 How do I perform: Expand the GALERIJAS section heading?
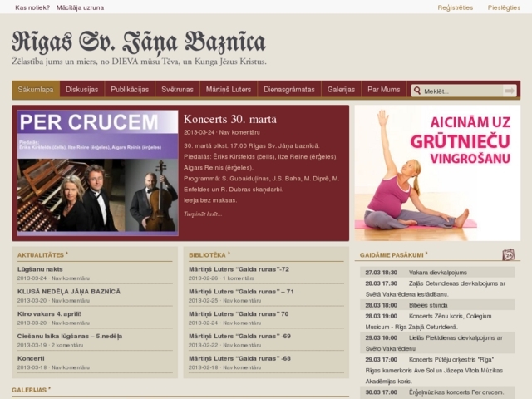[29, 390]
